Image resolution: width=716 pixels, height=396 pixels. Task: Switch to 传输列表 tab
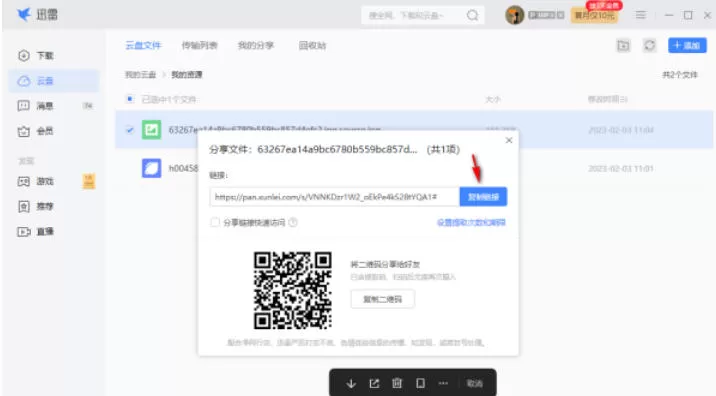tap(200, 45)
